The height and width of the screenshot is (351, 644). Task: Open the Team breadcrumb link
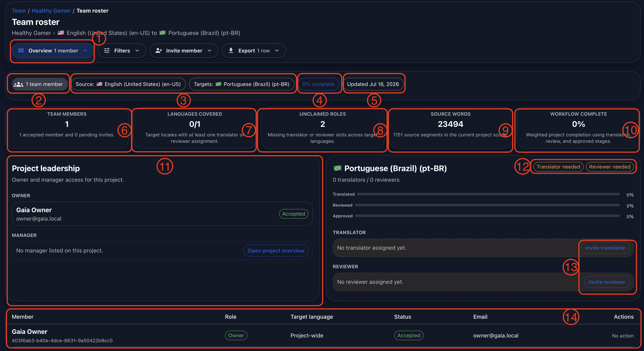[x=19, y=11]
